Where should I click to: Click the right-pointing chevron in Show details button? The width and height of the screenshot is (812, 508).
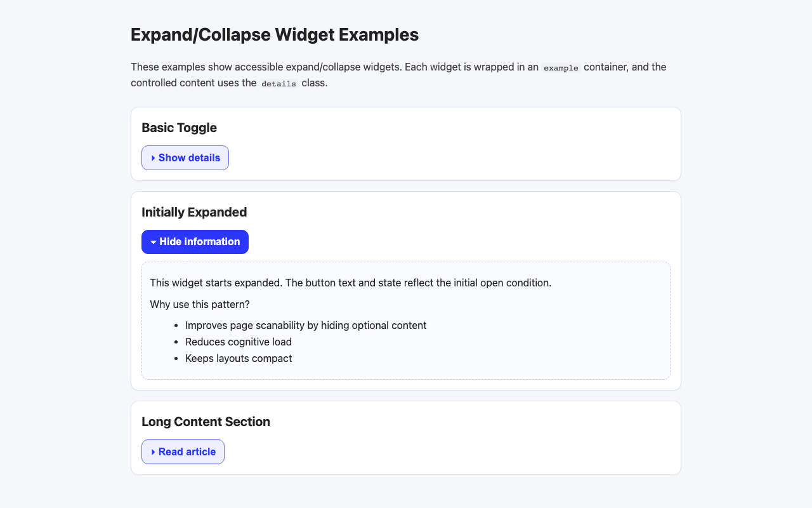152,157
